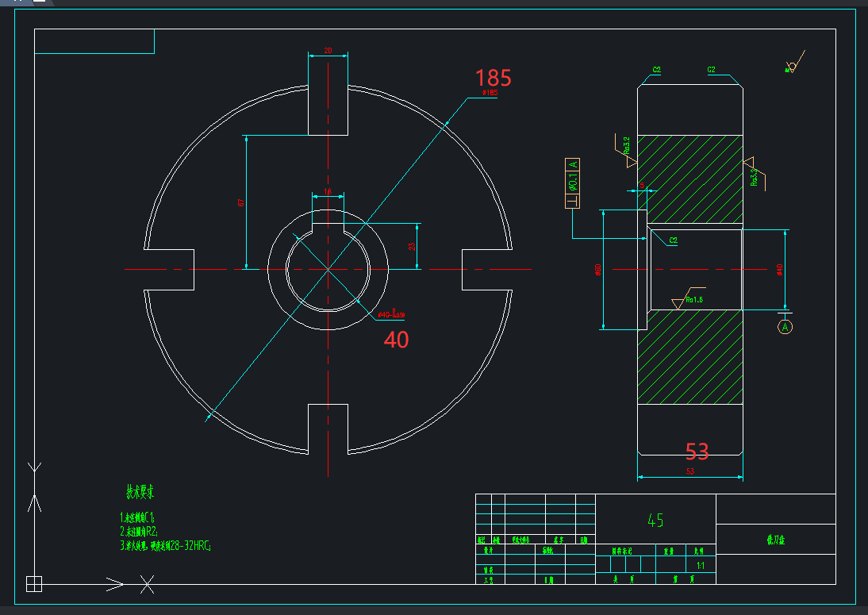868x615 pixels.
Task: Click the material 45 in the title block
Action: point(655,521)
